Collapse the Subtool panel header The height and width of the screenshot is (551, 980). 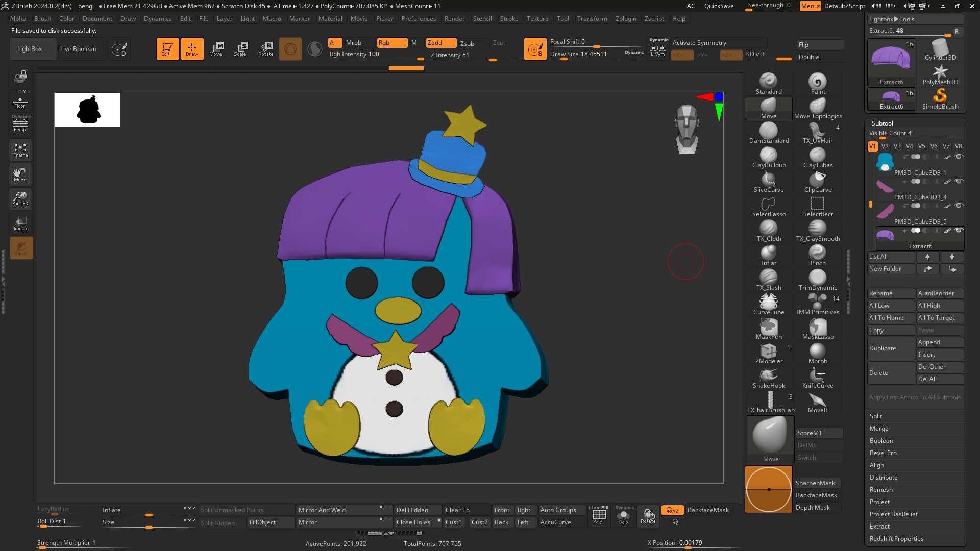(883, 123)
